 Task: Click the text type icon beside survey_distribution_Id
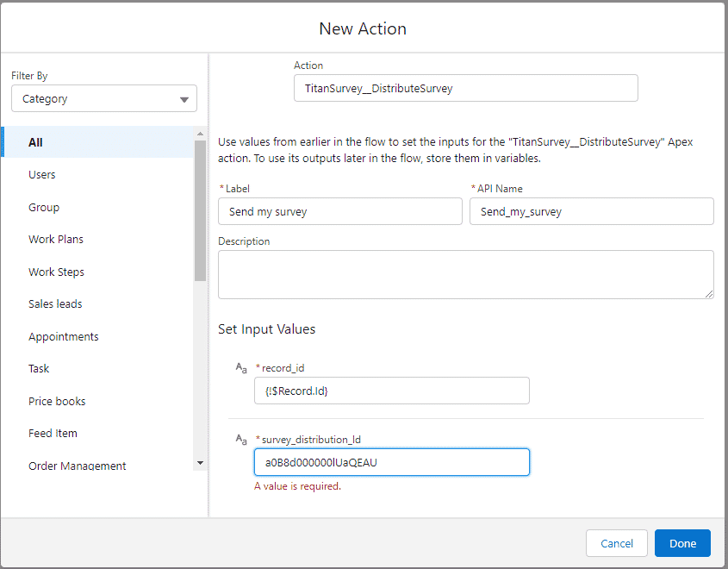pos(241,440)
